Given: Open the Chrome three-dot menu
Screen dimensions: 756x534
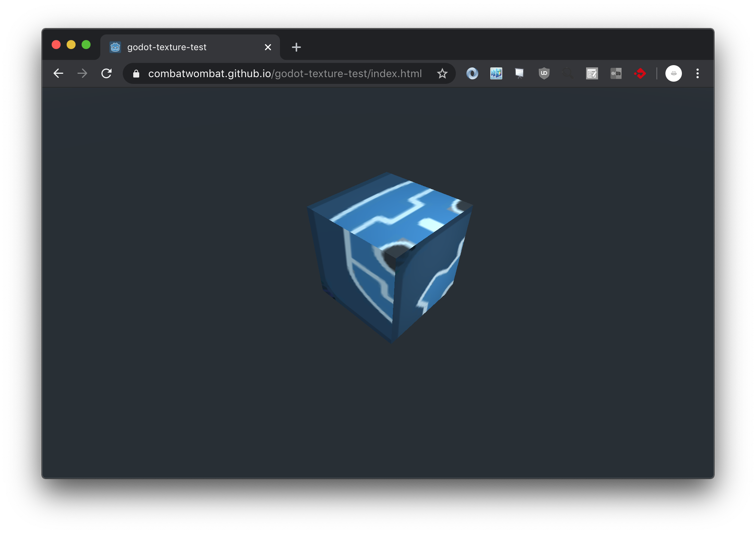Looking at the screenshot, I should coord(697,73).
